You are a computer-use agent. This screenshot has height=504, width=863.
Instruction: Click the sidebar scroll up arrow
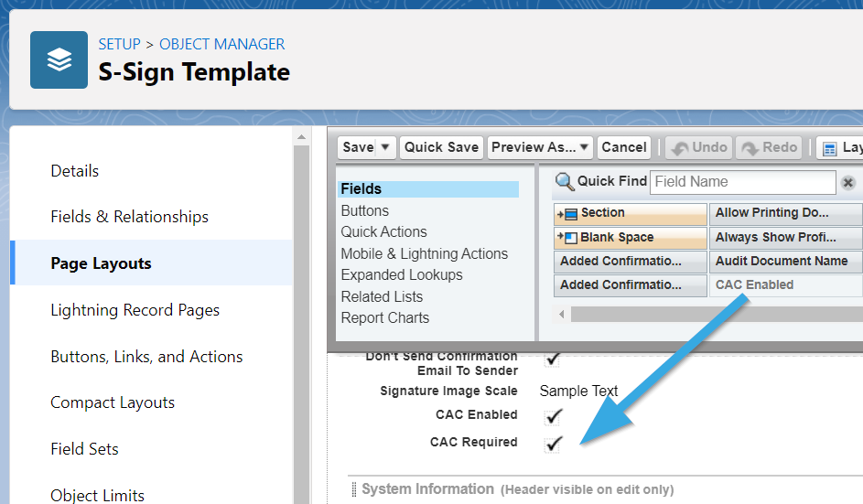301,136
